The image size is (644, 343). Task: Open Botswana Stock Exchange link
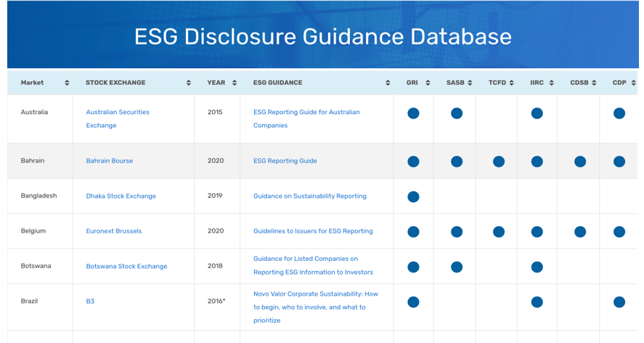126,266
